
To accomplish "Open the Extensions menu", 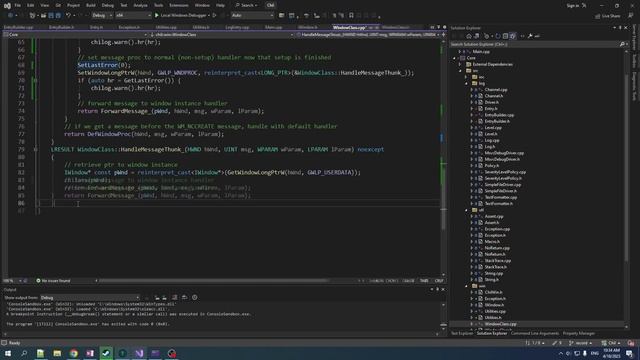I will click(x=179, y=5).
